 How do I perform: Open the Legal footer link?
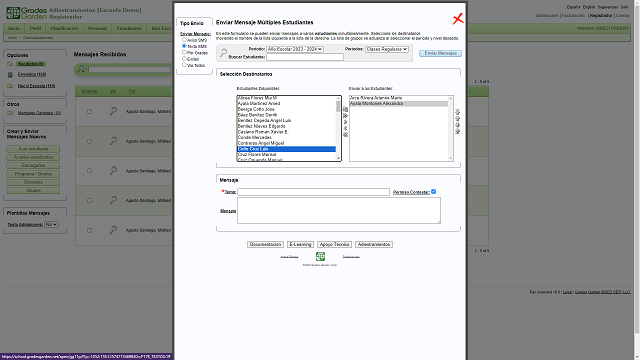click(567, 292)
